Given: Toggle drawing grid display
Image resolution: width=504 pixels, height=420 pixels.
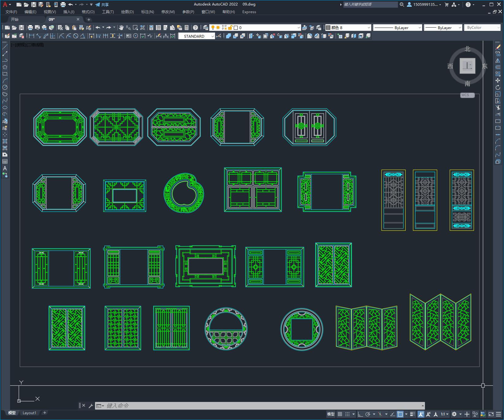Looking at the screenshot, I should (x=340, y=414).
